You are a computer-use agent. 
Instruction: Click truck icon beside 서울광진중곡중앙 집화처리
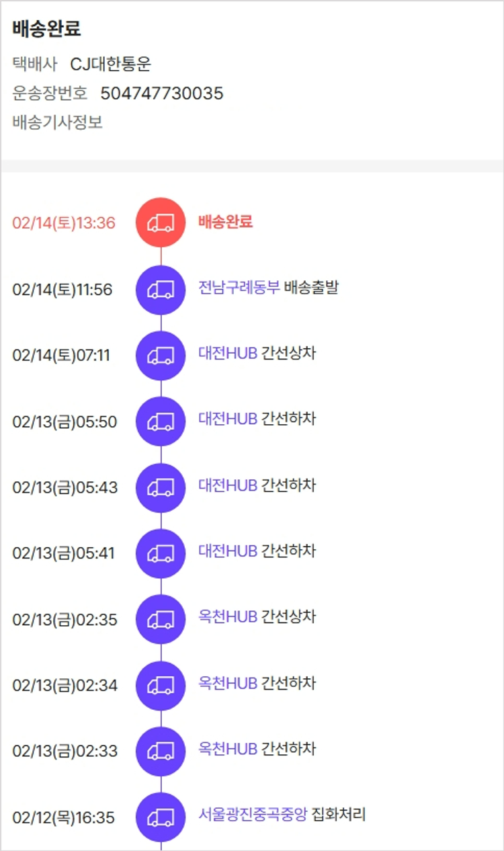pos(161,817)
